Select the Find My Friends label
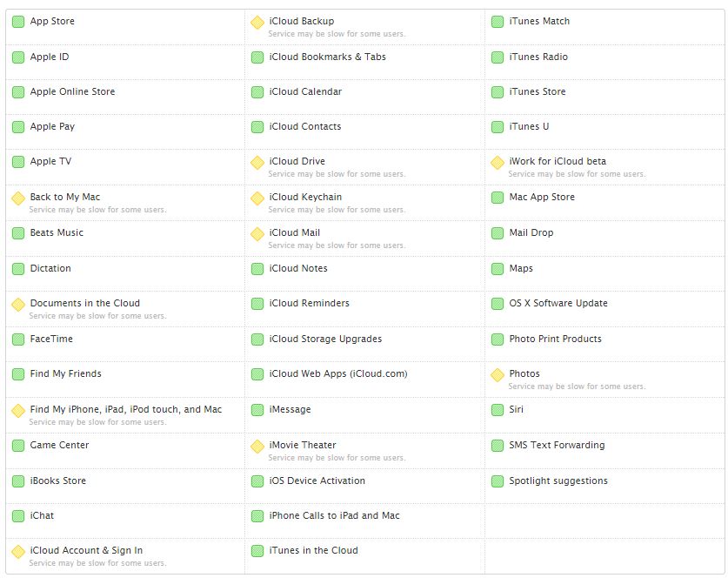The image size is (728, 578). tap(65, 373)
